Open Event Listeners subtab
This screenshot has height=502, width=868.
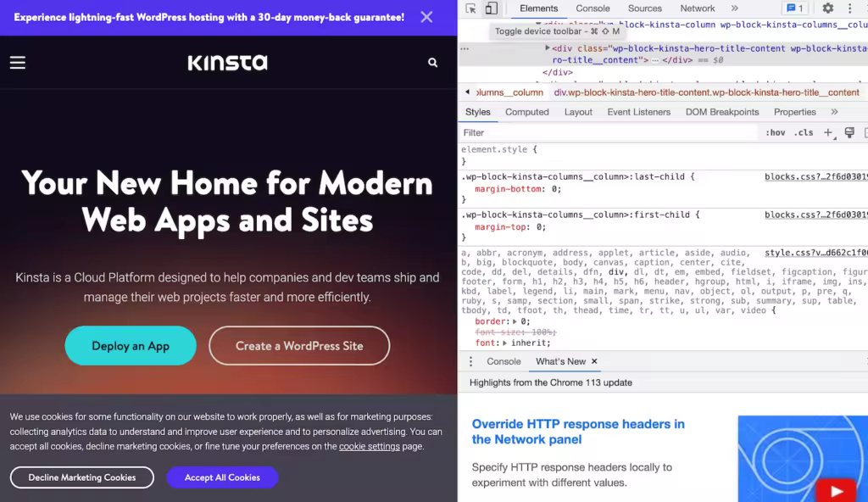pyautogui.click(x=638, y=112)
